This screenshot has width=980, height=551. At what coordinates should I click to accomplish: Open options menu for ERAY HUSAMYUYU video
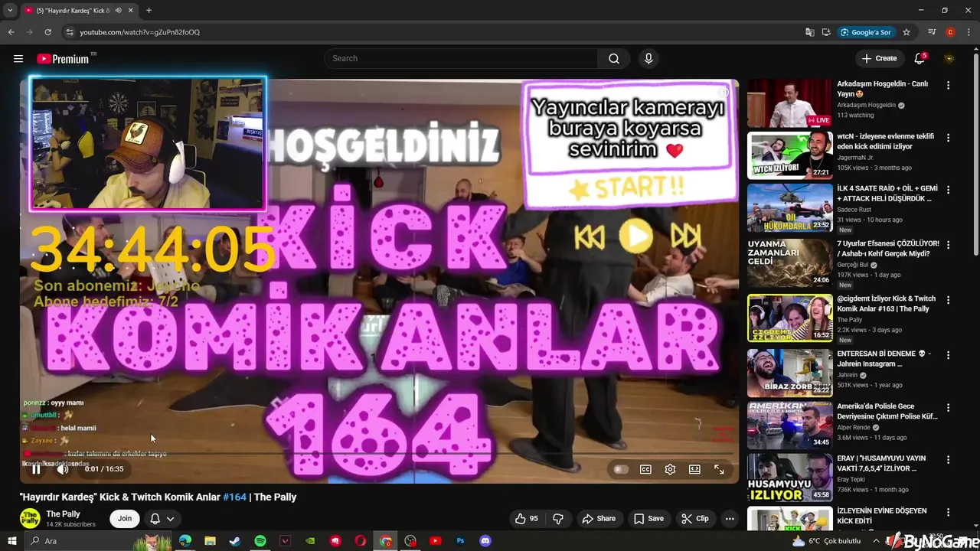coord(949,459)
